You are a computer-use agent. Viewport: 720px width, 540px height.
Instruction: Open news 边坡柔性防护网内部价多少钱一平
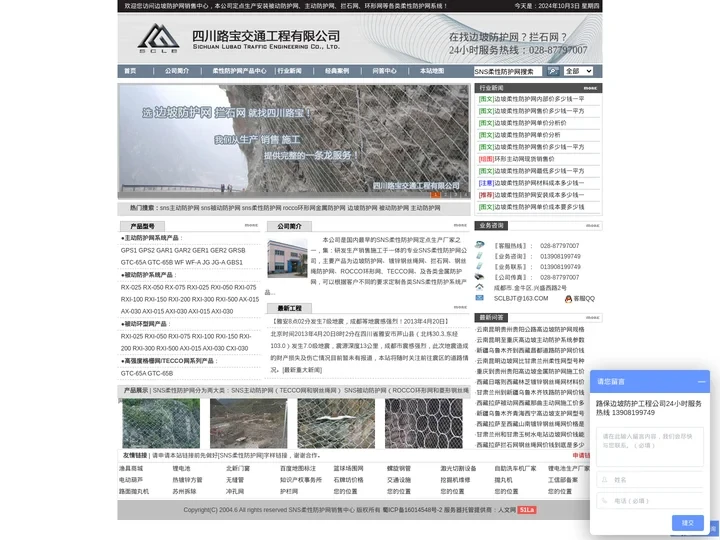click(539, 99)
